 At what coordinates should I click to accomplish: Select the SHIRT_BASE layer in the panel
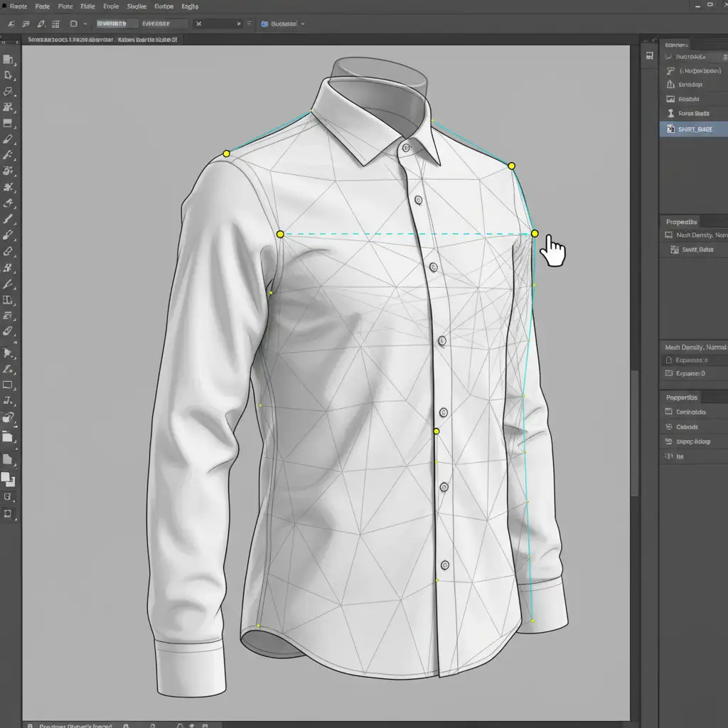coord(695,129)
